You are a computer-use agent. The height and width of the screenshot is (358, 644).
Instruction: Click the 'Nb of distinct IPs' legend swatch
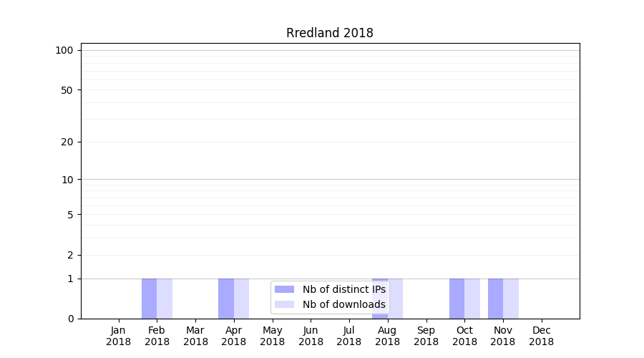284,289
